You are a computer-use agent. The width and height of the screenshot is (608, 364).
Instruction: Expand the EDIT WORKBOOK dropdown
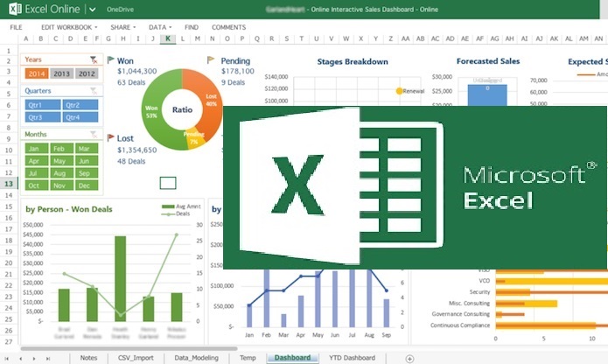69,27
